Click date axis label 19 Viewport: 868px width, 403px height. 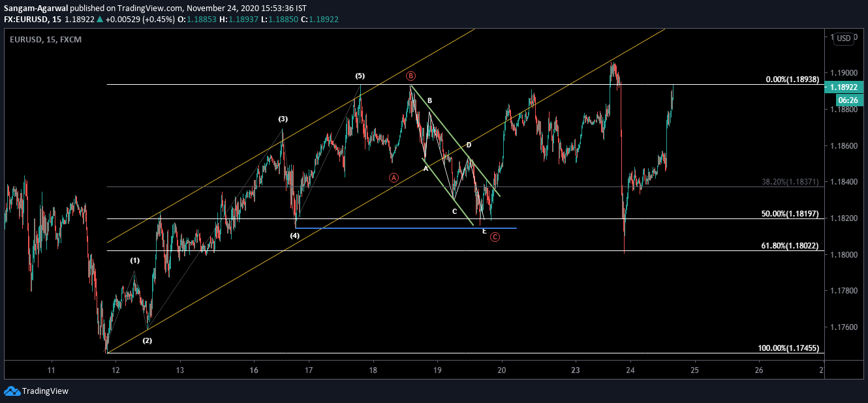[x=437, y=370]
